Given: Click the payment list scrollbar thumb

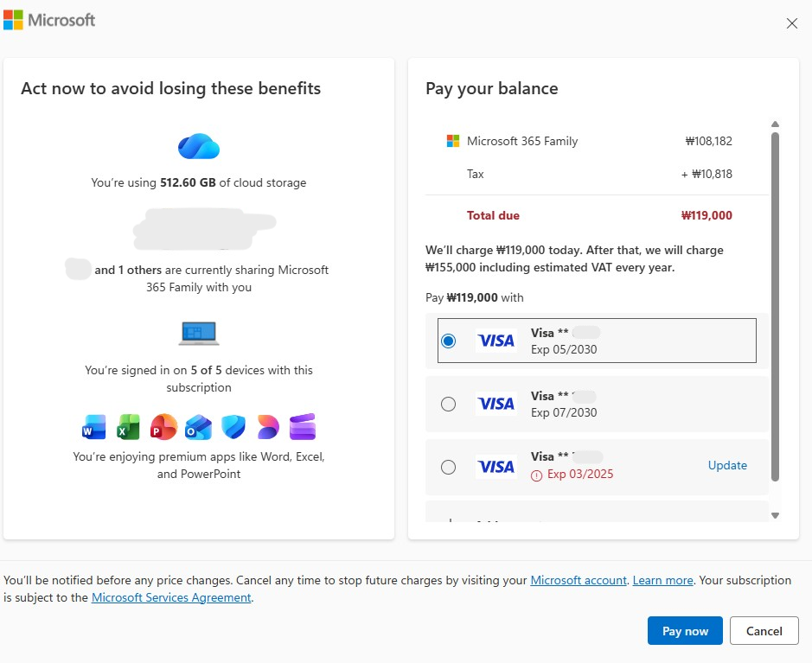Looking at the screenshot, I should [775, 306].
